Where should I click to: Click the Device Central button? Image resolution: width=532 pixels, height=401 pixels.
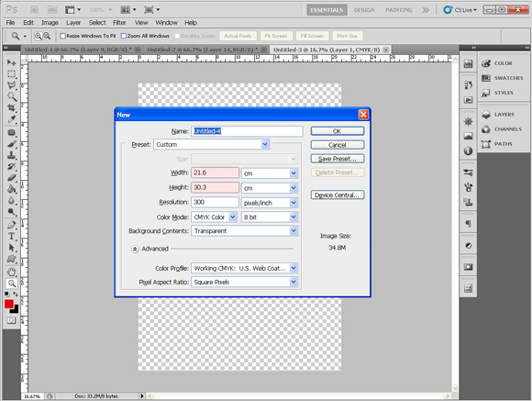coord(338,195)
